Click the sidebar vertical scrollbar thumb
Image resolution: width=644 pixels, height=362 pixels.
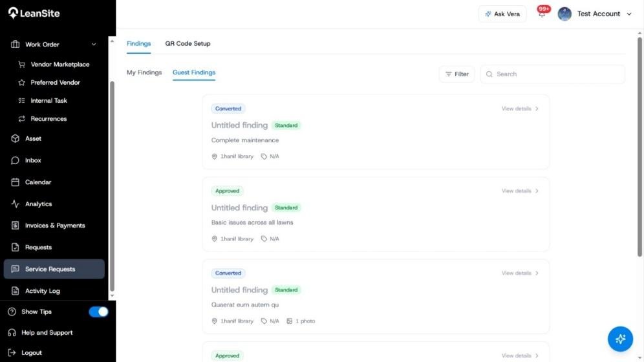coord(112,186)
